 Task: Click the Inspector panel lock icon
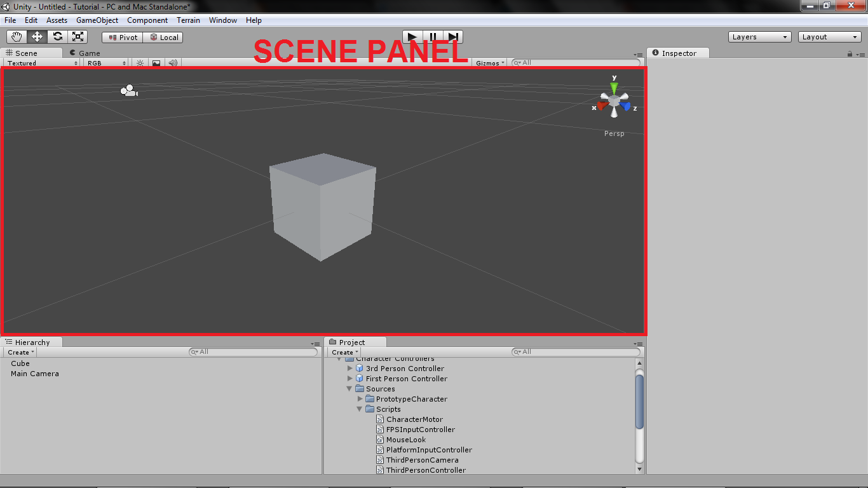(x=850, y=53)
